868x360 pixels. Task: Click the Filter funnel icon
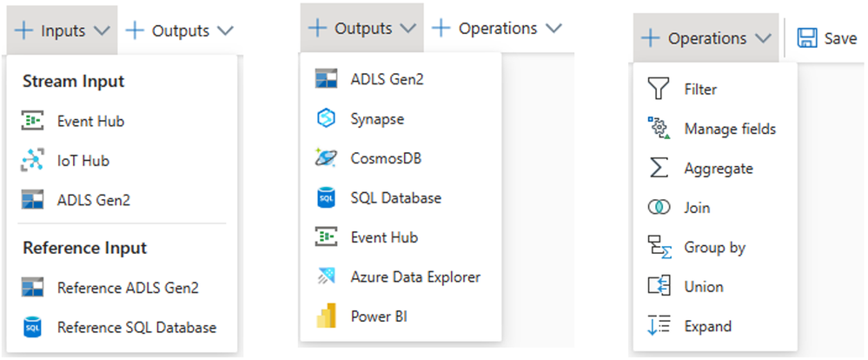[659, 89]
